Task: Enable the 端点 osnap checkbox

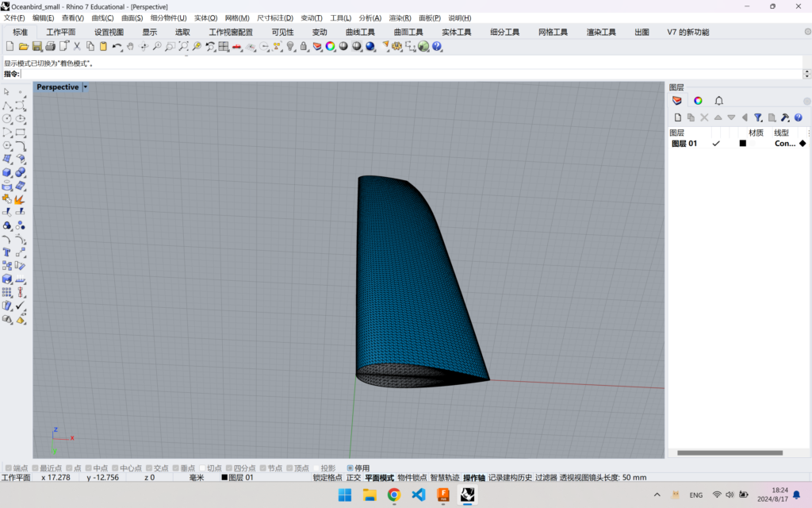Action: pos(9,468)
